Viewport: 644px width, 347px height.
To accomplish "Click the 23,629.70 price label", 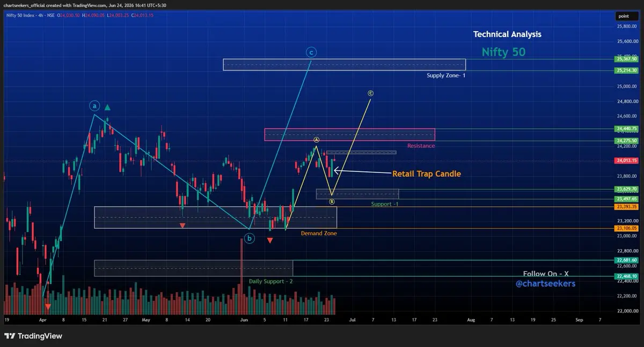I will pos(627,189).
